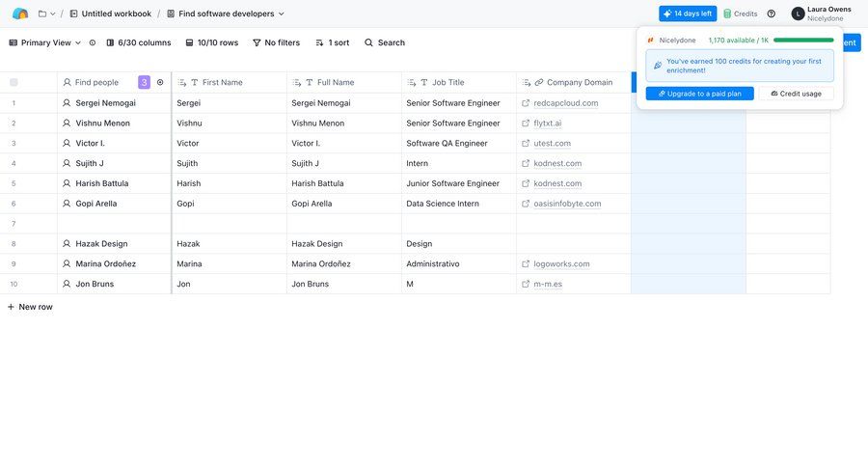Open the utest.com link
The height and width of the screenshot is (467, 868).
552,144
